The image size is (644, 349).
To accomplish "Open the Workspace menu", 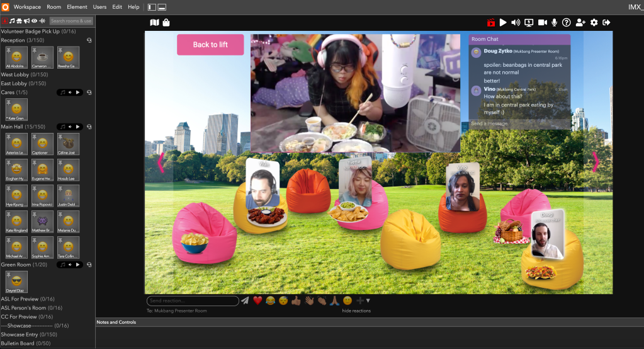I will pos(27,7).
